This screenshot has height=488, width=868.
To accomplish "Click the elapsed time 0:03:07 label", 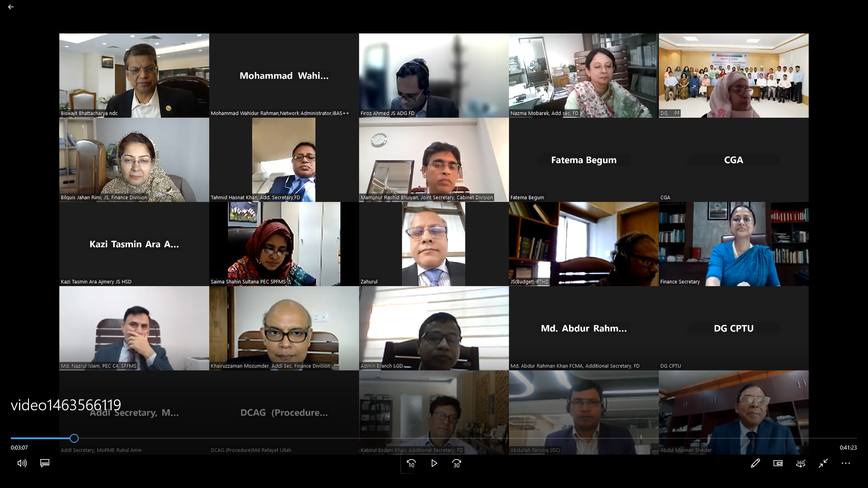I will (19, 448).
